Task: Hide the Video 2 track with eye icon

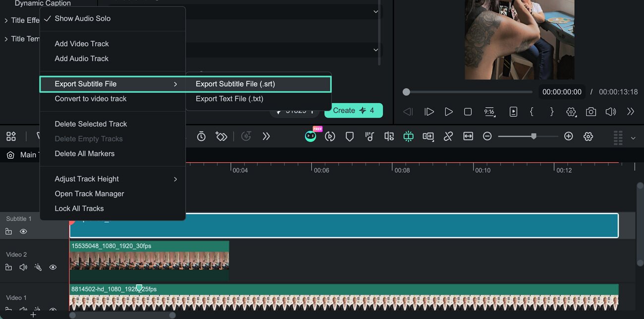Action: pyautogui.click(x=53, y=267)
